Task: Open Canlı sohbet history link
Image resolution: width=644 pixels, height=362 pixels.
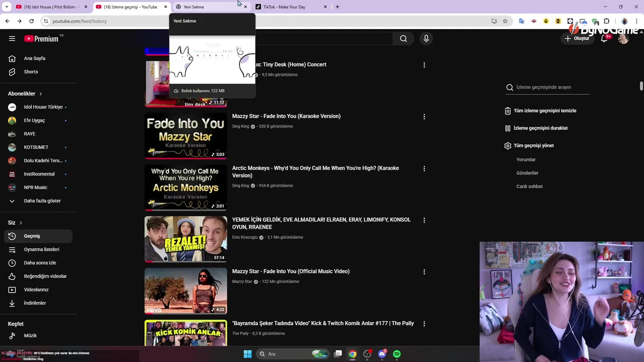Action: (529, 187)
